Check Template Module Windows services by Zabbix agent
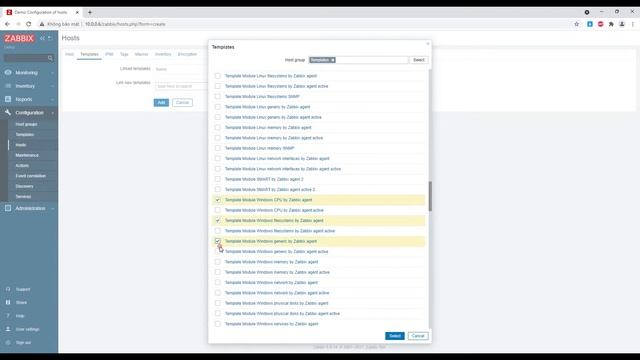 (x=218, y=324)
